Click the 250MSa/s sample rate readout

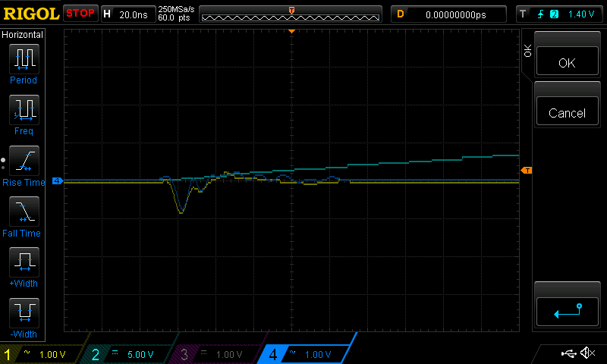[176, 9]
